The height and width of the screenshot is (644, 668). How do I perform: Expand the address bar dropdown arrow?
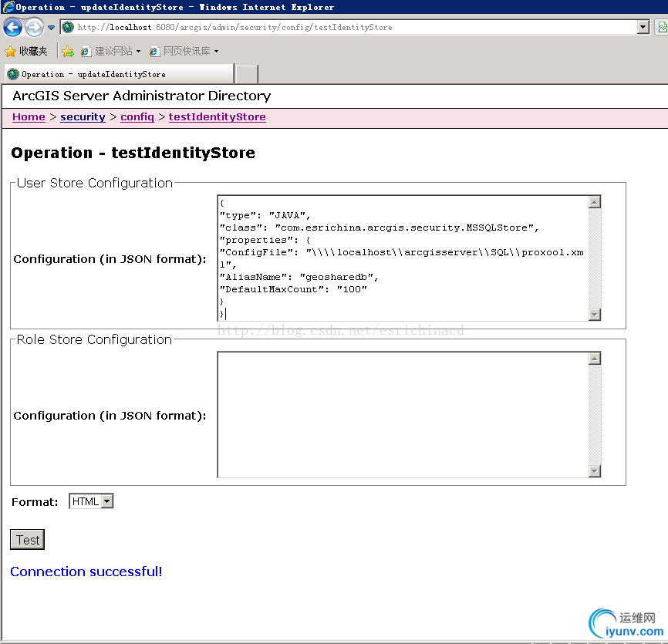643,27
